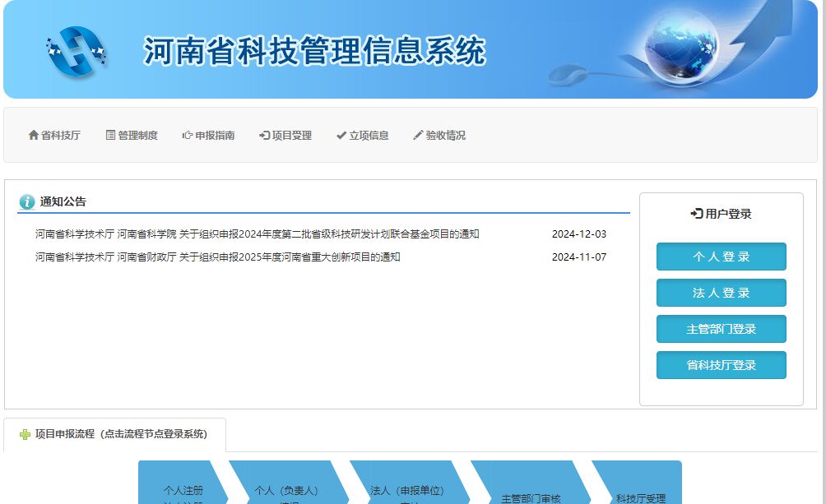This screenshot has width=826, height=504.
Task: Click the green plus icon beside 项目申报流程
Action: [25, 434]
